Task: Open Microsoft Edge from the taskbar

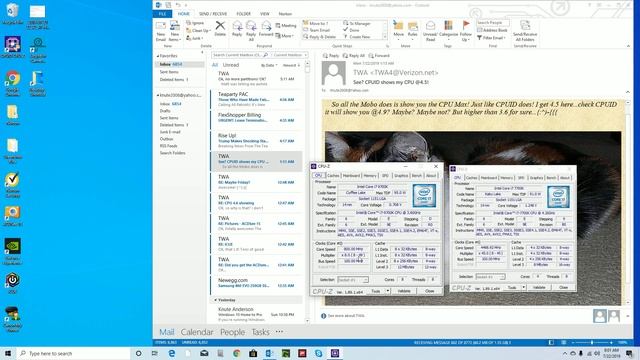Action: (x=171, y=353)
